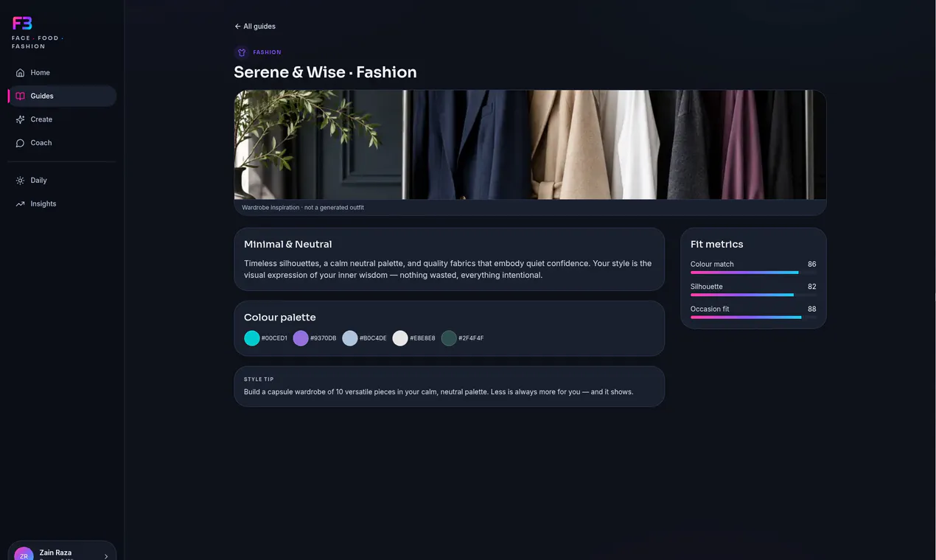Click the FASHION category label
Image resolution: width=936 pixels, height=560 pixels.
pyautogui.click(x=267, y=52)
